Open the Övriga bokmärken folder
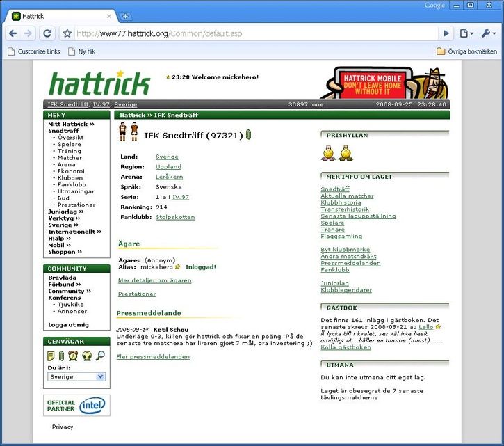Image resolution: width=504 pixels, height=446 pixels. [466, 51]
